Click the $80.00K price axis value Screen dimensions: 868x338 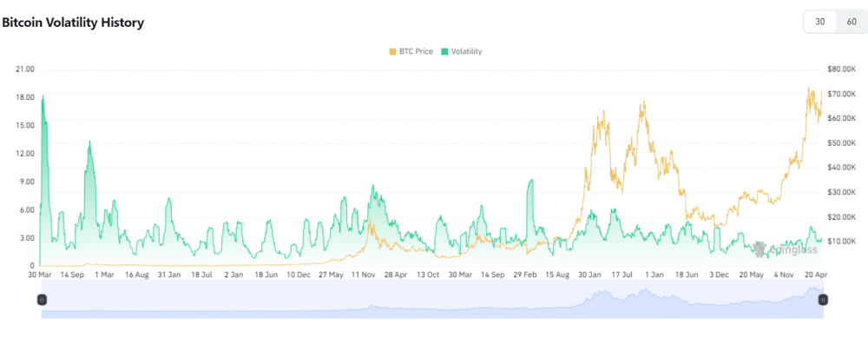click(x=842, y=70)
